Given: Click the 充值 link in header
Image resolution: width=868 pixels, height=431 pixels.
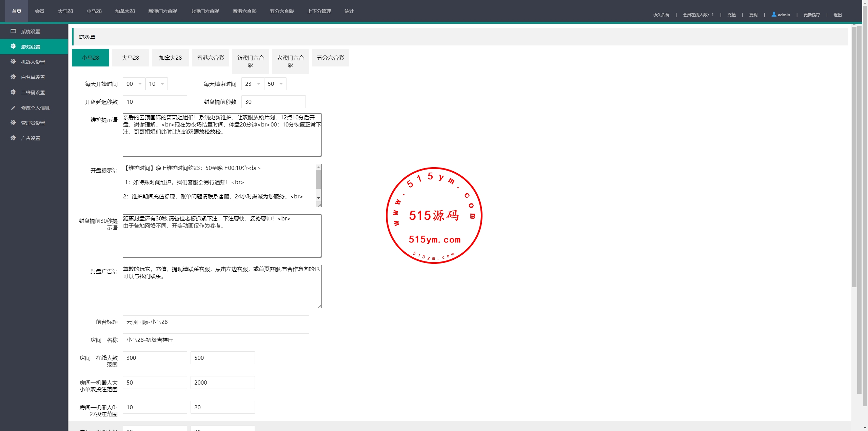Looking at the screenshot, I should [731, 15].
